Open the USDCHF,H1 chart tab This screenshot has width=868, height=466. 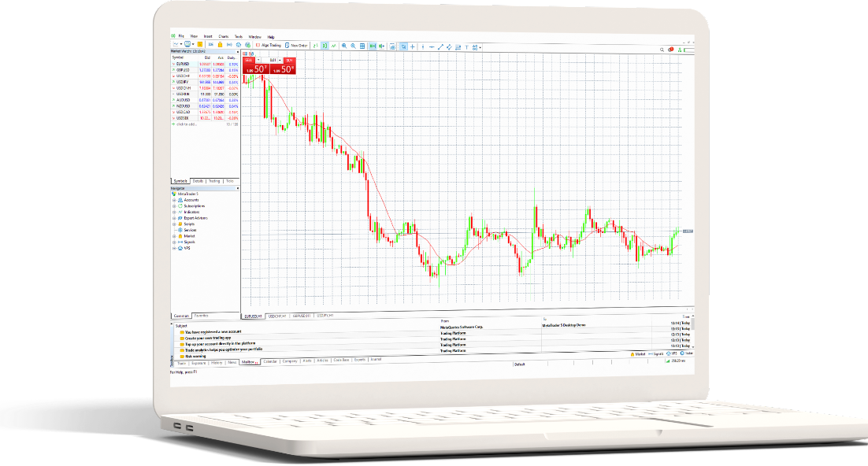pyautogui.click(x=276, y=315)
